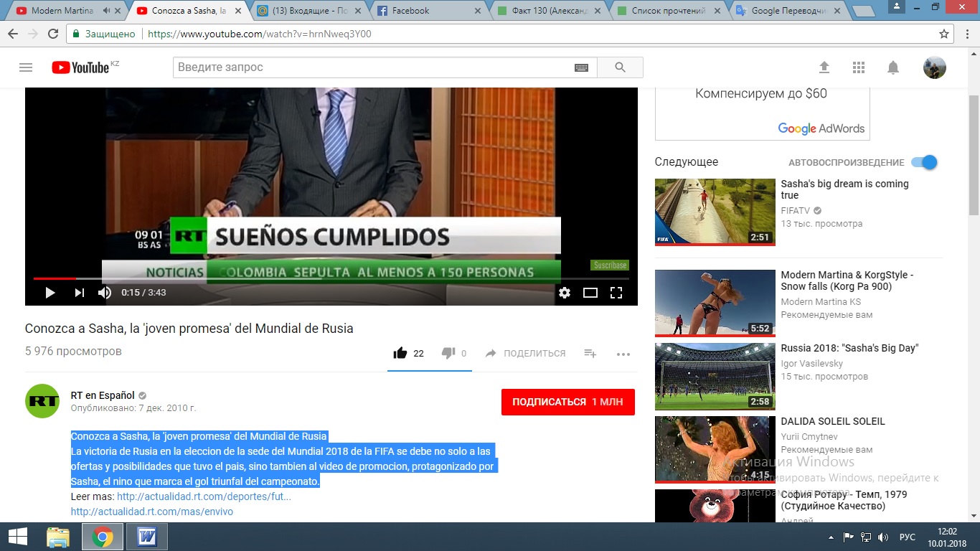Skip to next video
980x551 pixels.
79,292
